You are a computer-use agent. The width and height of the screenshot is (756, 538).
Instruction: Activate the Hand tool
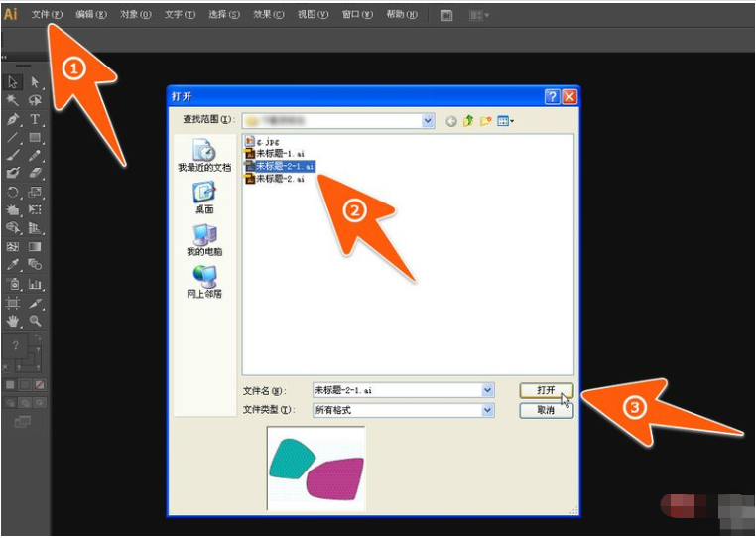point(13,321)
